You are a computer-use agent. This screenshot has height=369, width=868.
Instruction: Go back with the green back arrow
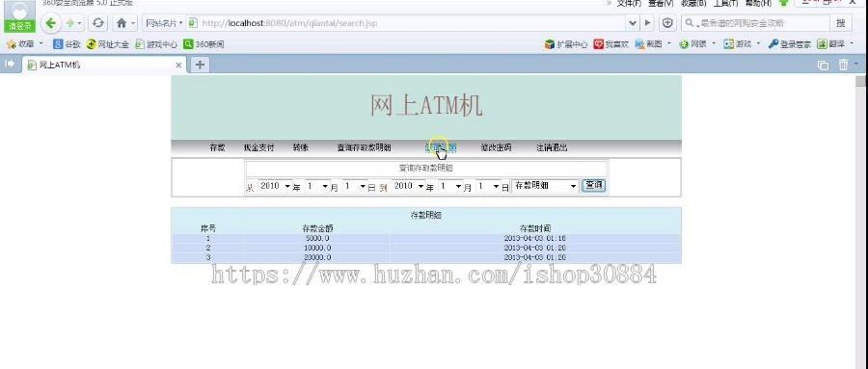tap(51, 23)
